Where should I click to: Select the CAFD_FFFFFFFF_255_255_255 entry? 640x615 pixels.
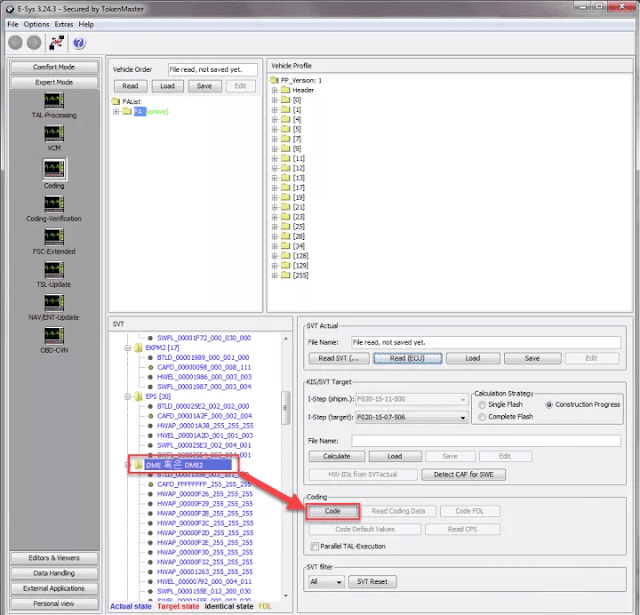click(204, 484)
